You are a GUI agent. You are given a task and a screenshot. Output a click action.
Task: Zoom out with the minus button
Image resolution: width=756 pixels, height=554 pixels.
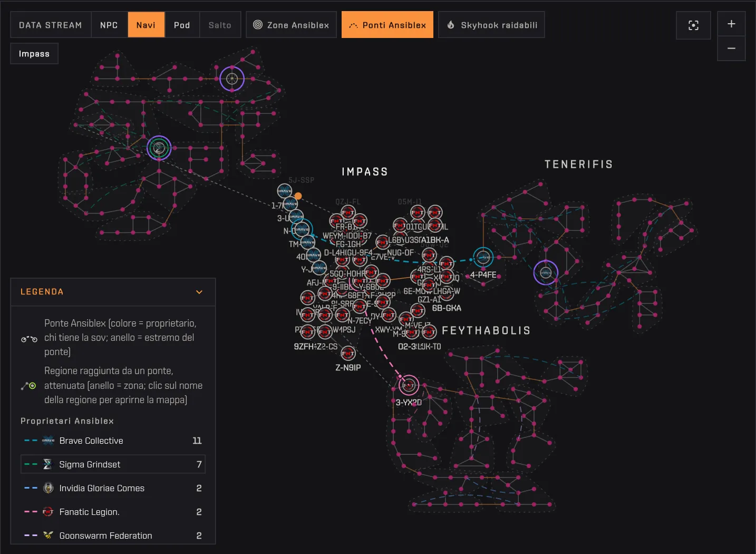pyautogui.click(x=731, y=49)
